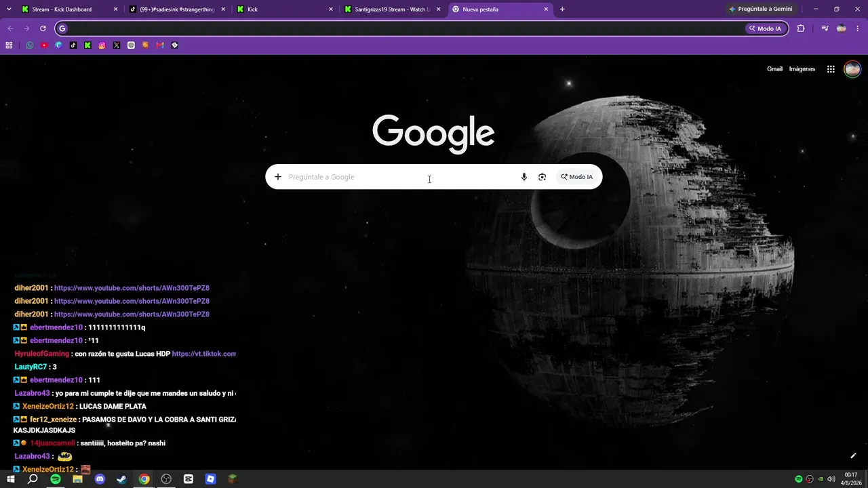Close the Stream - Kick Dashboard tab
Image resolution: width=868 pixels, height=488 pixels.
(115, 9)
